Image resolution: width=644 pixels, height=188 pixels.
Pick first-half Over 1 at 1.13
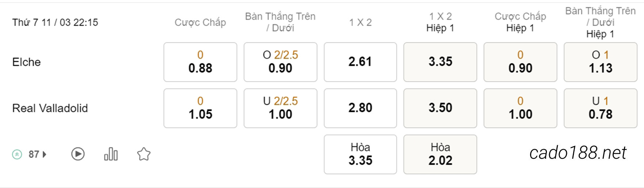tap(601, 62)
